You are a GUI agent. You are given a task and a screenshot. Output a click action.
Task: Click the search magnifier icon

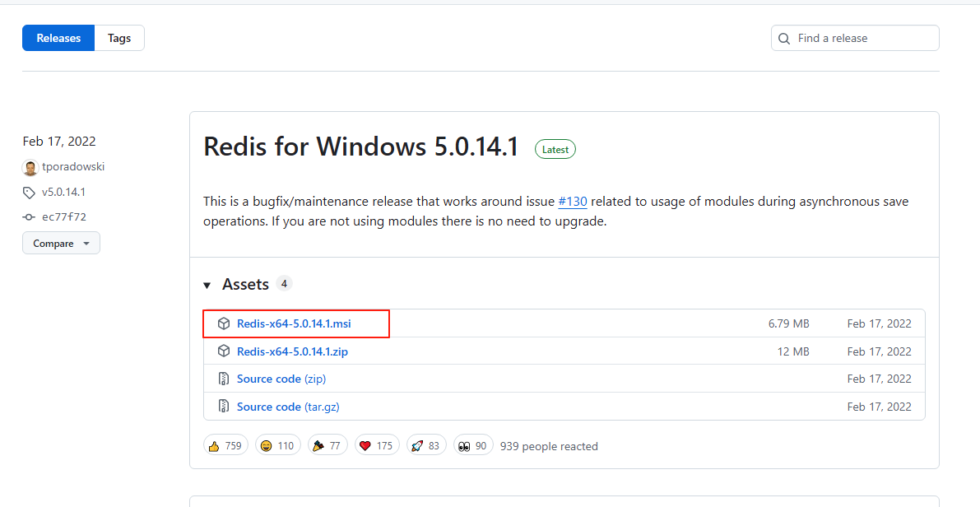pyautogui.click(x=783, y=38)
